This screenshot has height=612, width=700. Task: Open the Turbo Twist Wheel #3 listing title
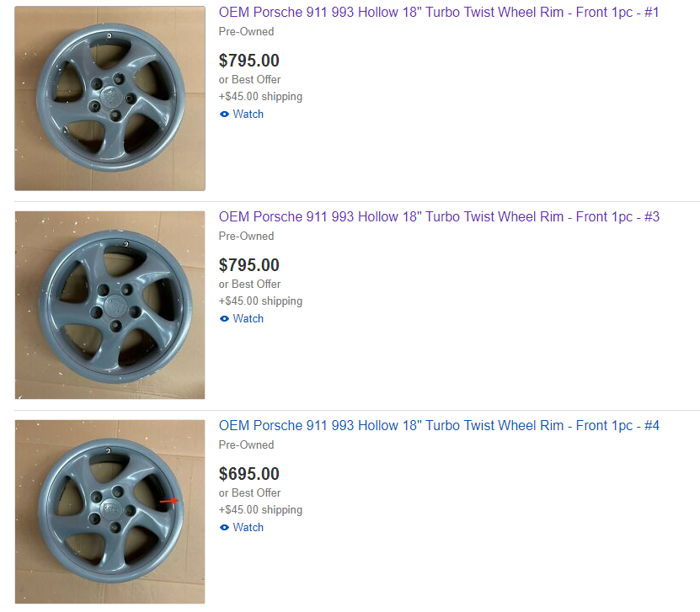tap(439, 217)
